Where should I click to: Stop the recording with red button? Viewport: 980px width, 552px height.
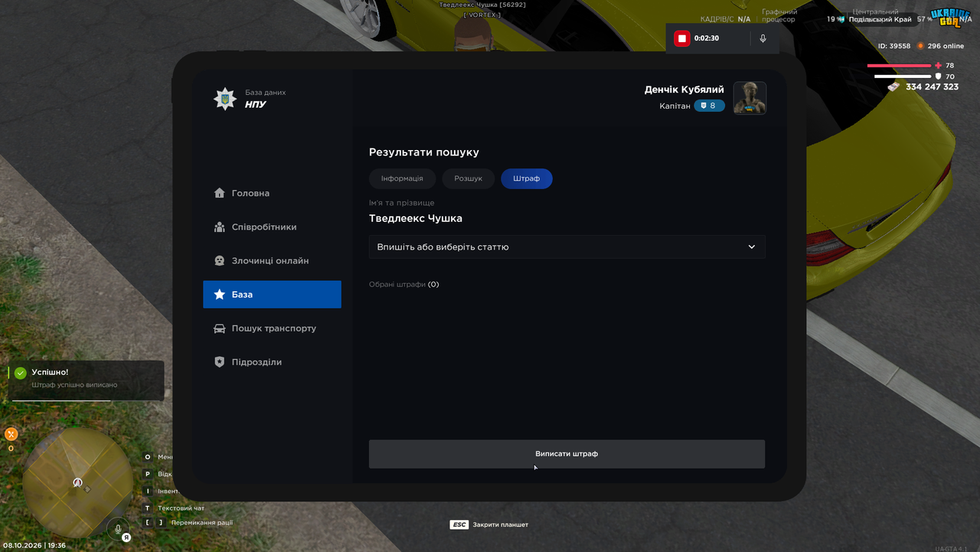pos(682,38)
